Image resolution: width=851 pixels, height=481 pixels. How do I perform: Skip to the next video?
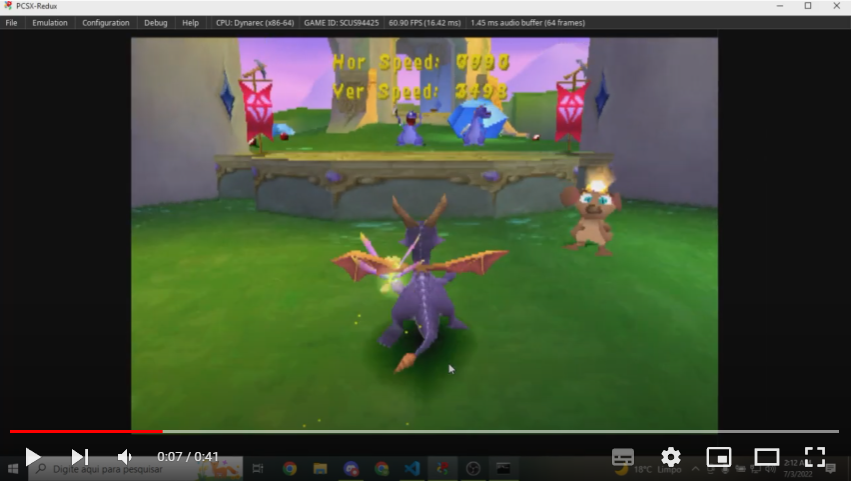pos(80,457)
